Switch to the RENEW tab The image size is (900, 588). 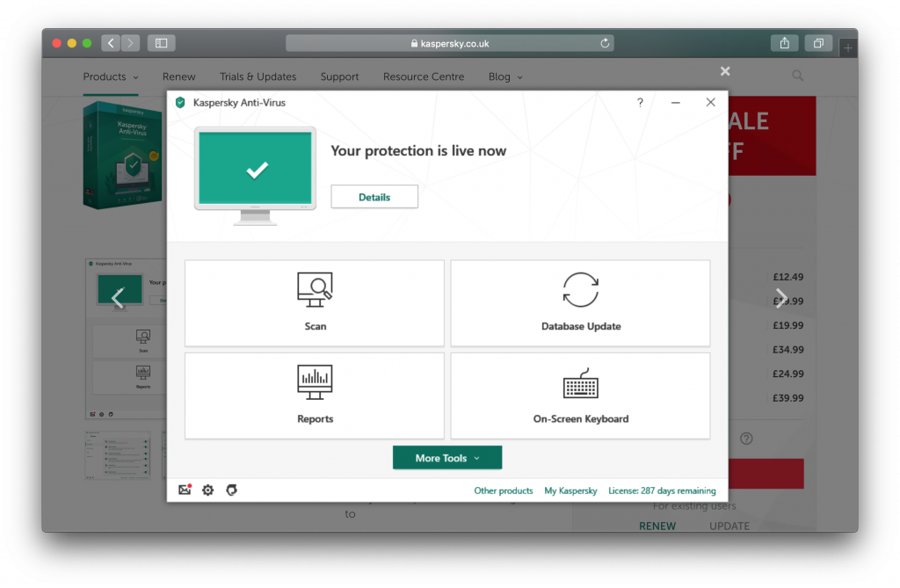(657, 526)
